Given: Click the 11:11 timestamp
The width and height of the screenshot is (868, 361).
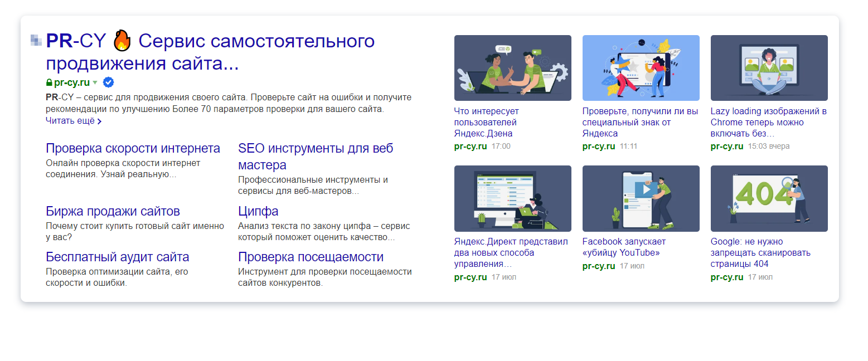Looking at the screenshot, I should click(628, 147).
